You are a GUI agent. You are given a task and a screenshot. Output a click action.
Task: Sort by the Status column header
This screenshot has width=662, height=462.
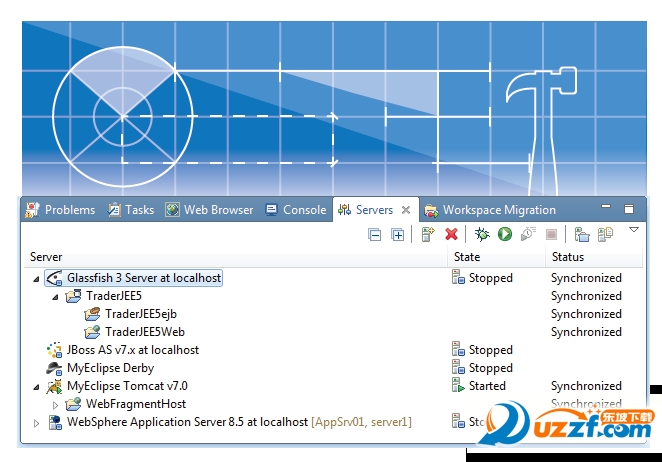coord(568,257)
